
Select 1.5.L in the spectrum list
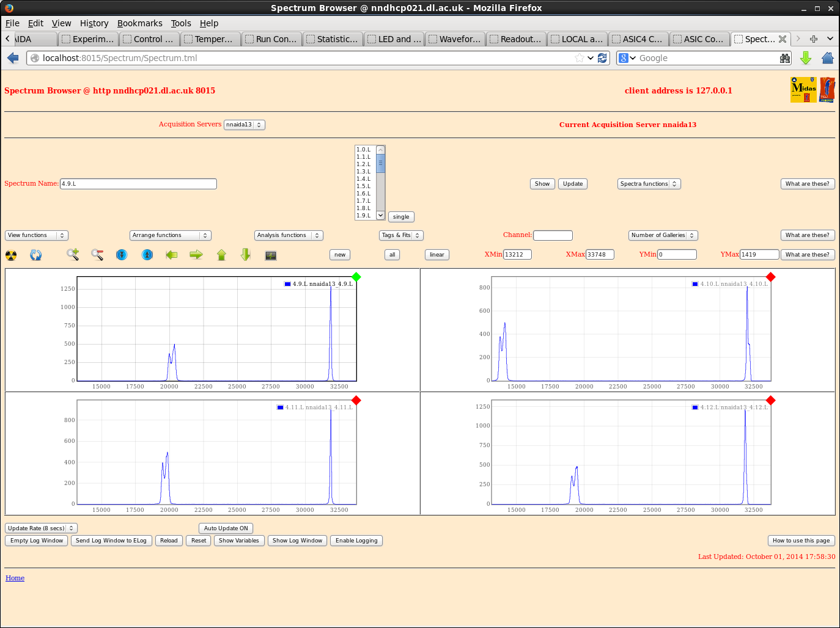(365, 186)
